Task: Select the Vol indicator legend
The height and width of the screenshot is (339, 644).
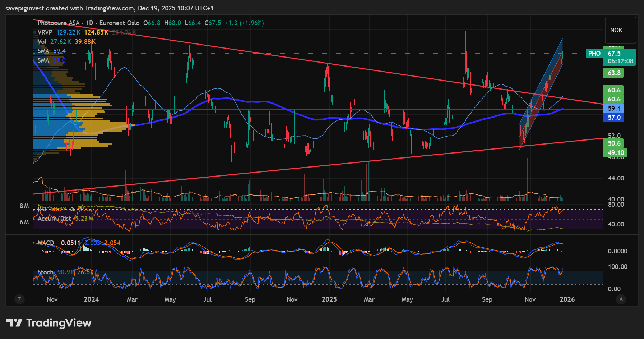Action: (42, 42)
